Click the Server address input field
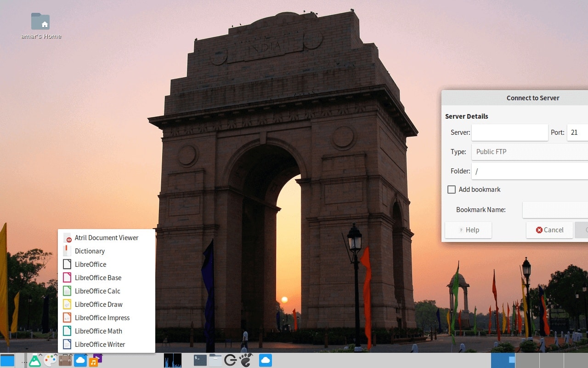This screenshot has height=368, width=588. tap(510, 132)
